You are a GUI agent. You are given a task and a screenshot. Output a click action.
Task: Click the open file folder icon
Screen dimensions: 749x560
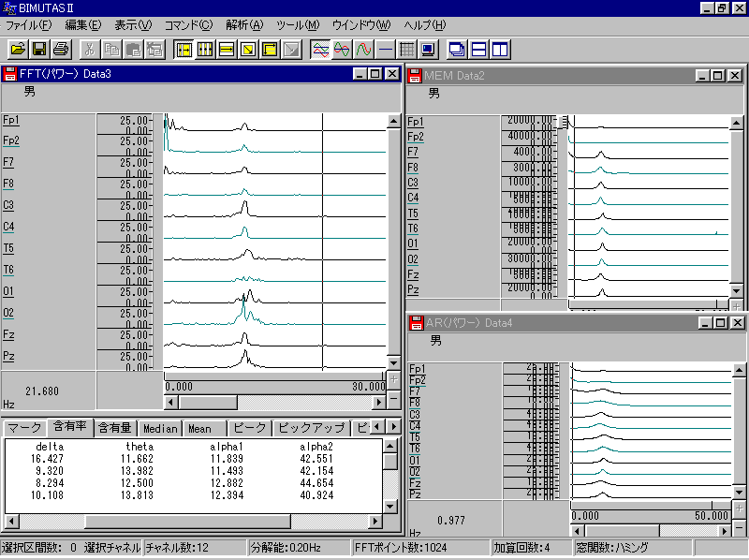(x=18, y=49)
